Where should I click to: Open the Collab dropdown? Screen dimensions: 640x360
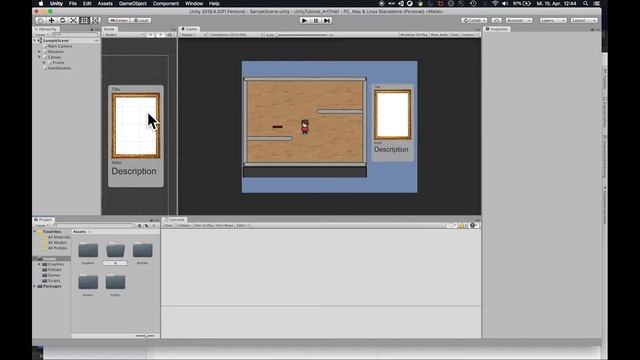tap(474, 20)
